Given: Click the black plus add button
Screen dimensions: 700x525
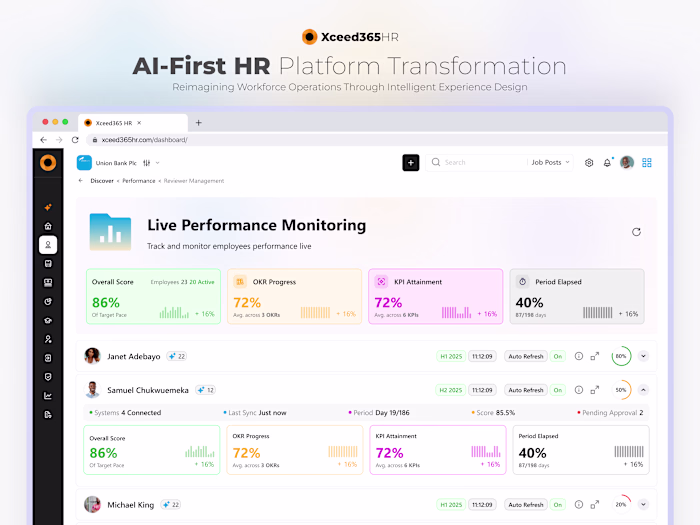Looking at the screenshot, I should coord(411,163).
